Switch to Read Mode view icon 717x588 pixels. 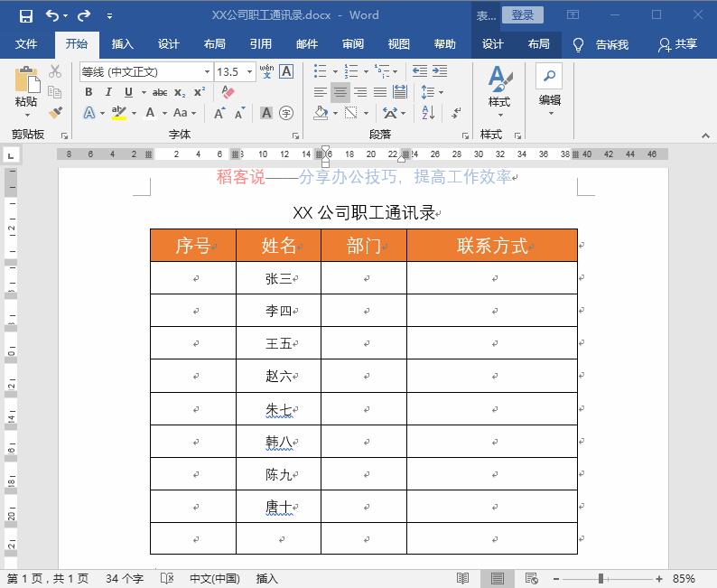tap(462, 578)
